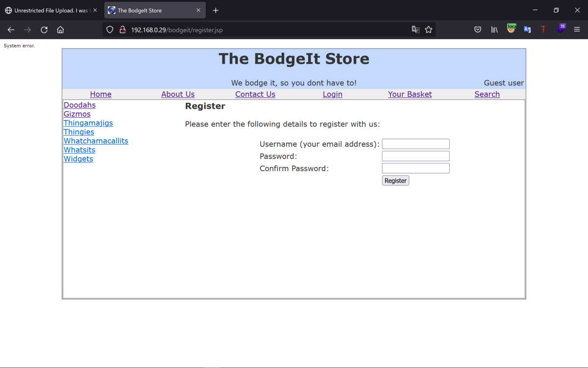Viewport: 588px width, 368px height.
Task: Close The BodgeIt Store tab
Action: (x=198, y=10)
